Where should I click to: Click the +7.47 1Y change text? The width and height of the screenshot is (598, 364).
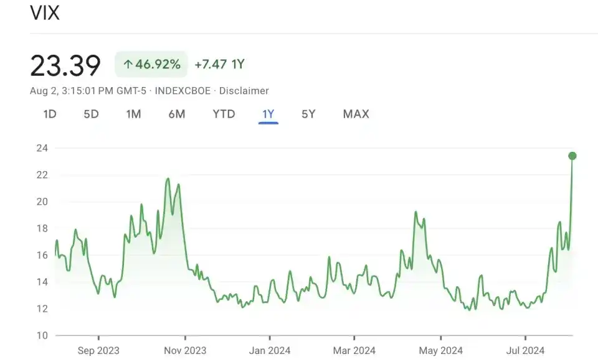[219, 64]
